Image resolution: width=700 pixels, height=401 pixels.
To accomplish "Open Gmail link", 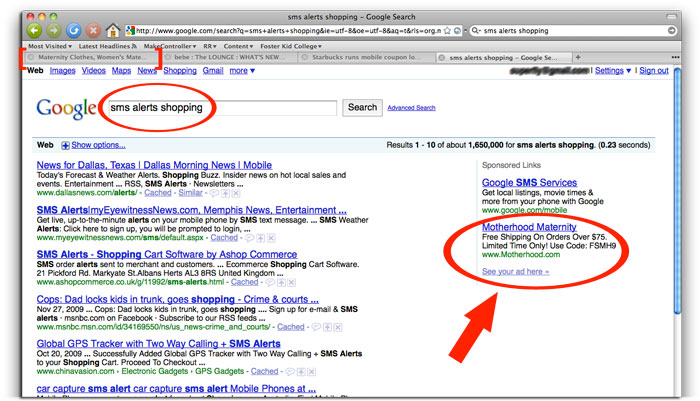I will click(x=213, y=71).
